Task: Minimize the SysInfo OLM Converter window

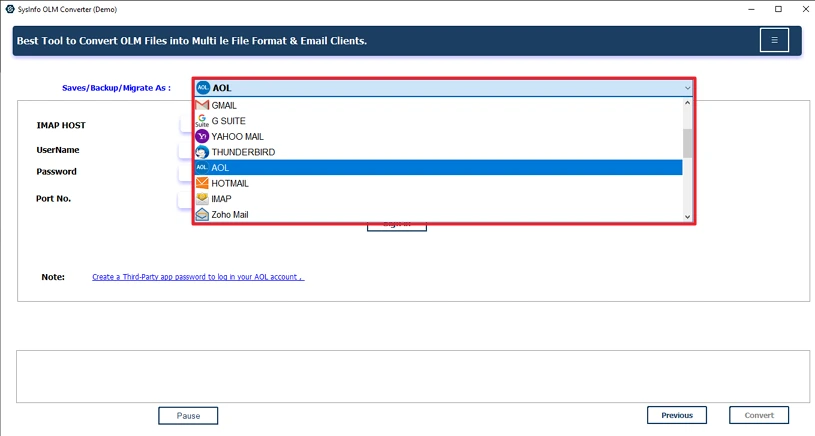Action: pyautogui.click(x=752, y=9)
